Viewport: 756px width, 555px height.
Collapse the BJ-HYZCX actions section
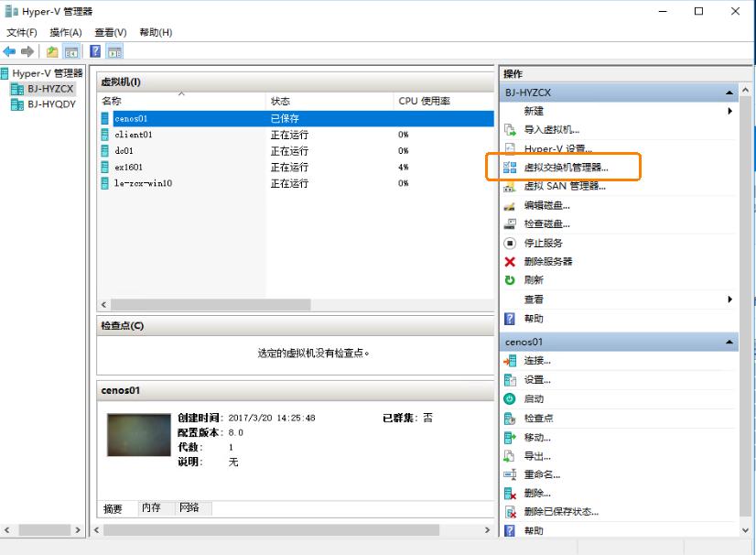point(729,91)
